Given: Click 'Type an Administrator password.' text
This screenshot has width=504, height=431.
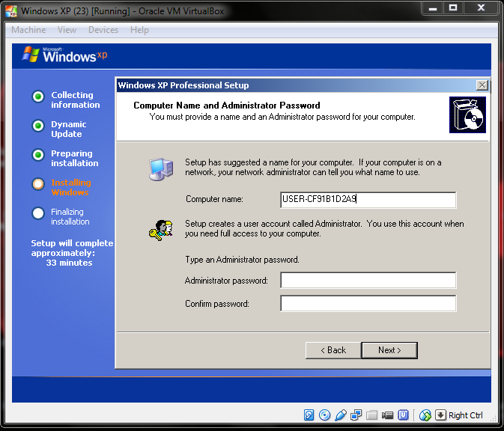Looking at the screenshot, I should 242,260.
